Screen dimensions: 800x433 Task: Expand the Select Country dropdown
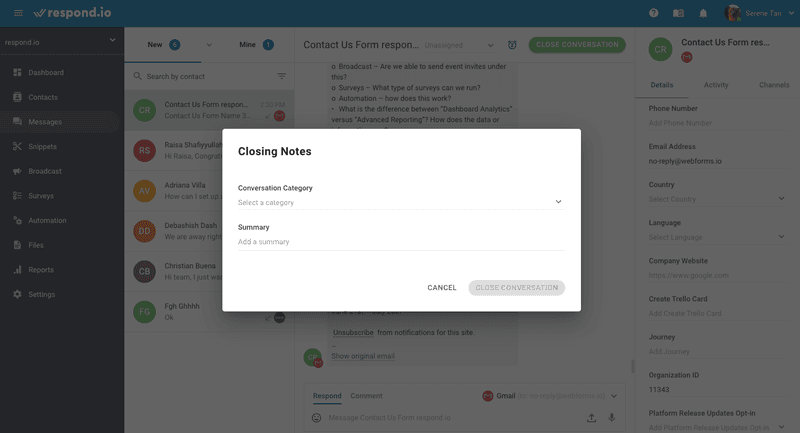pos(716,199)
